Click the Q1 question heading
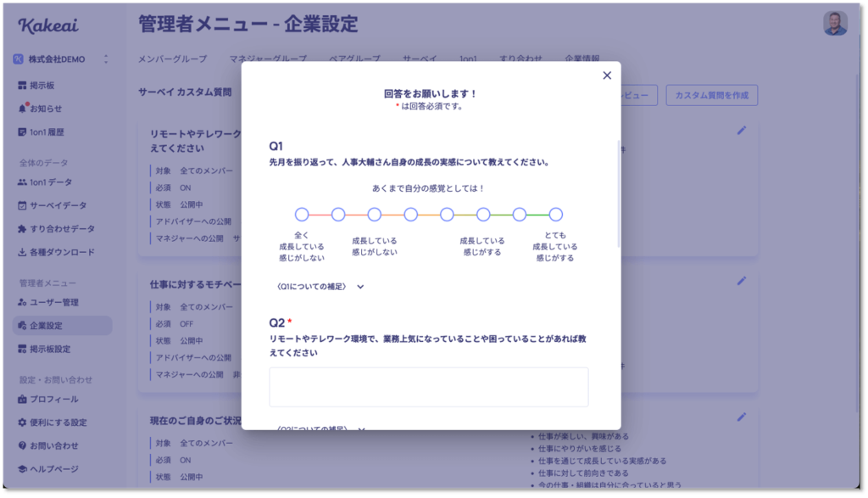 [x=275, y=146]
